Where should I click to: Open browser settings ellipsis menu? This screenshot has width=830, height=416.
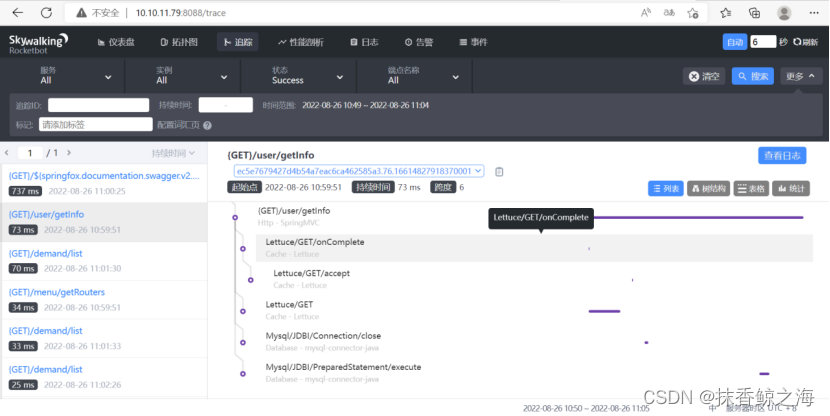[x=814, y=13]
